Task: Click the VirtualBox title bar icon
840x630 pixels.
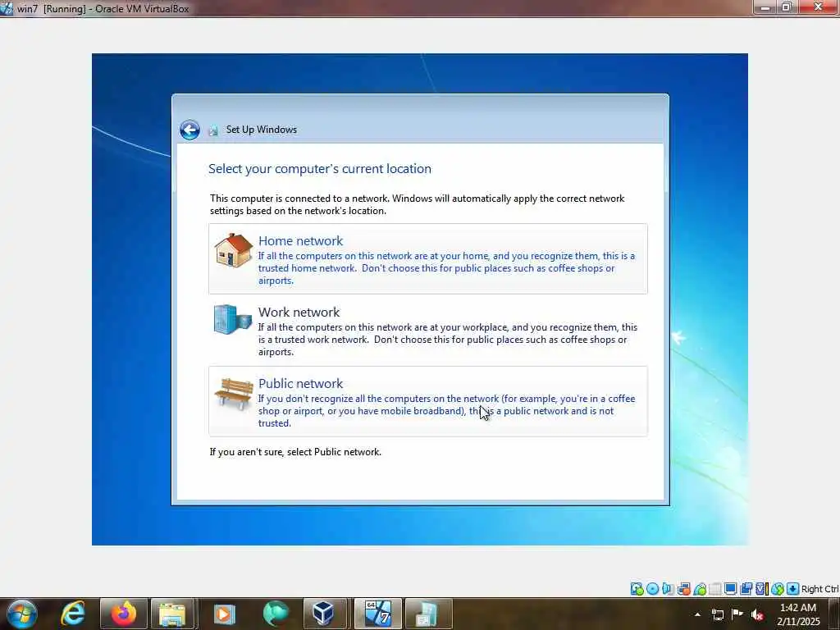Action: [7, 8]
